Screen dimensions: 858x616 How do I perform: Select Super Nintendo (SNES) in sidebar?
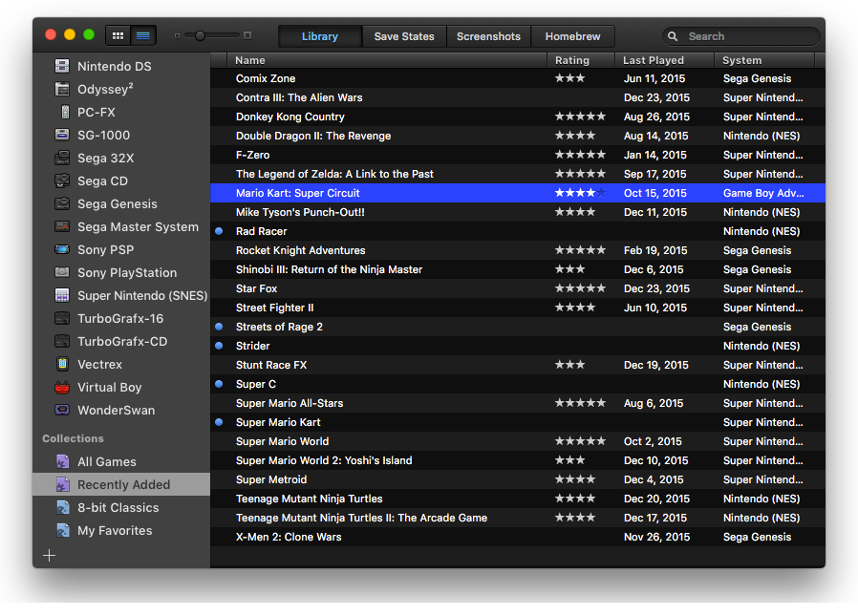pyautogui.click(x=141, y=296)
